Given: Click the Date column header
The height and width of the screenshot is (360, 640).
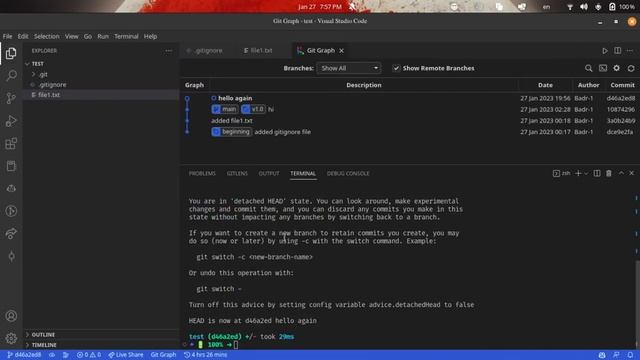Looking at the screenshot, I should [545, 85].
